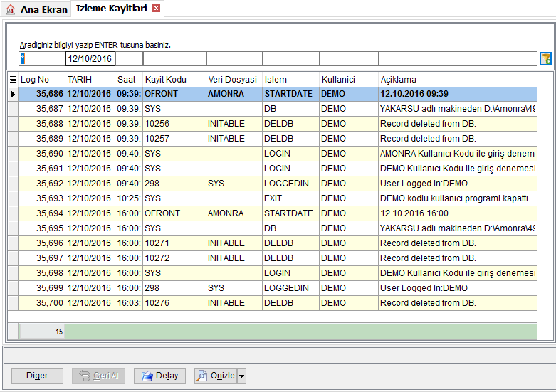Open Detay for the selected record

(x=159, y=376)
